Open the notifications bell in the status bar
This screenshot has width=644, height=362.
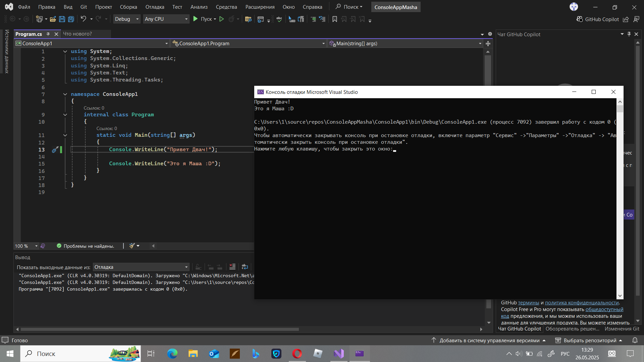[635, 340]
